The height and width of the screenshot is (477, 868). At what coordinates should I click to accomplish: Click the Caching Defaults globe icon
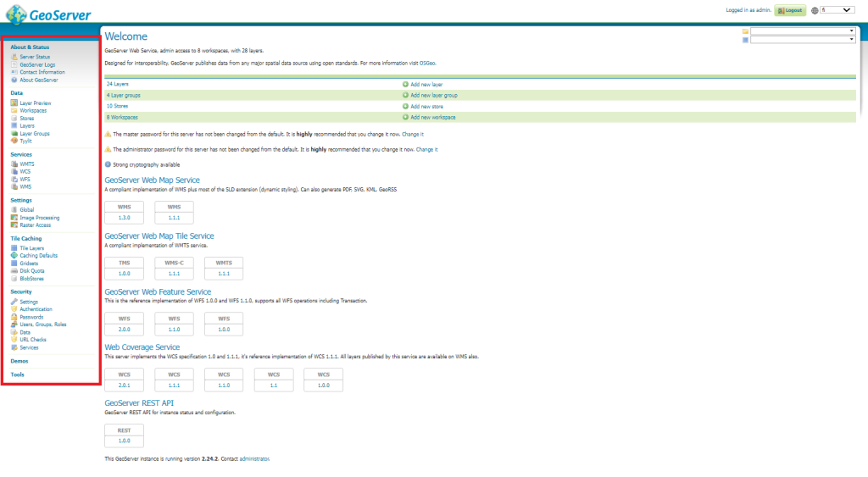(14, 256)
